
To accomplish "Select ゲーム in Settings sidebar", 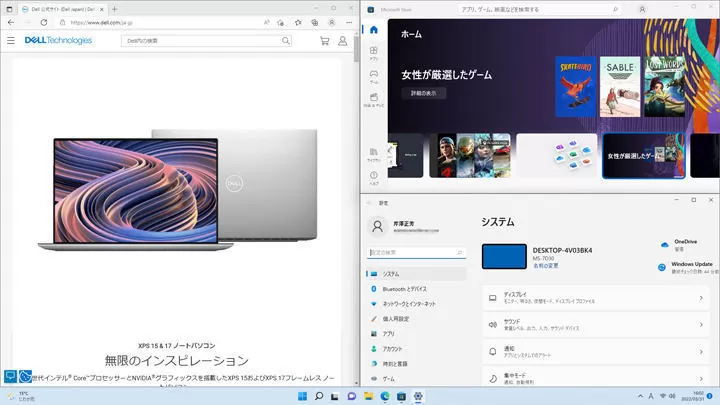I will coord(416,379).
